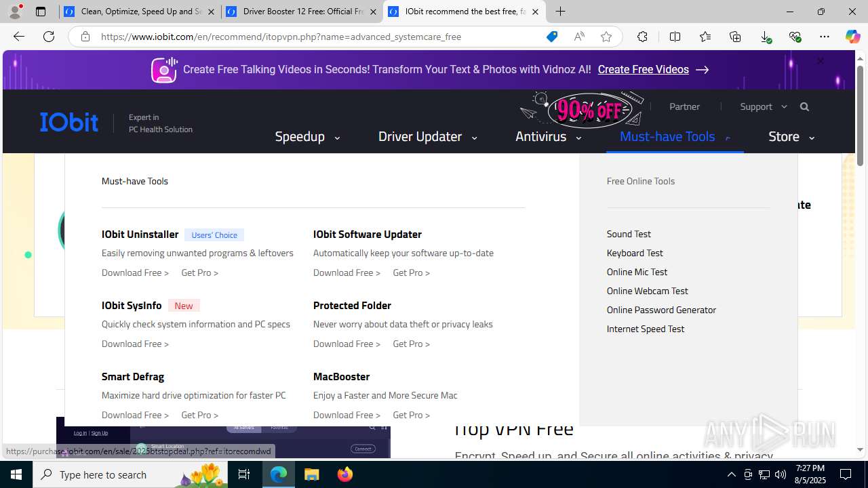Activate Read aloud icon
868x488 pixels.
[579, 37]
